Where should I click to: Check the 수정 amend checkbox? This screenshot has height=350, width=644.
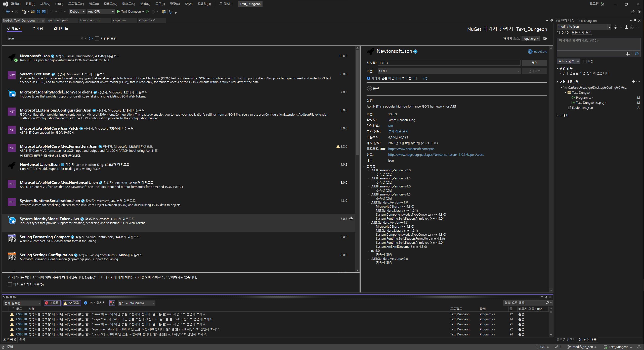click(585, 61)
